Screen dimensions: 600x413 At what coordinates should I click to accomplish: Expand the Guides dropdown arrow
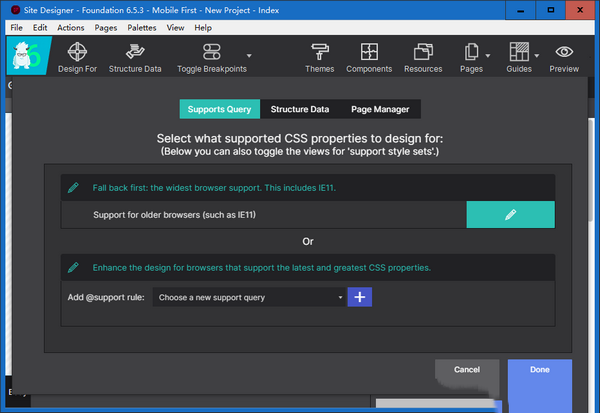(537, 56)
